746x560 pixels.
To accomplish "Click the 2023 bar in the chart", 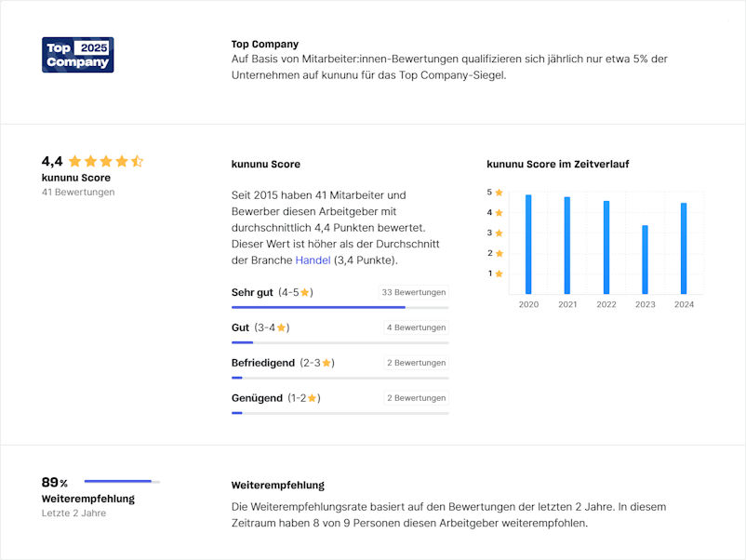I will (x=646, y=260).
